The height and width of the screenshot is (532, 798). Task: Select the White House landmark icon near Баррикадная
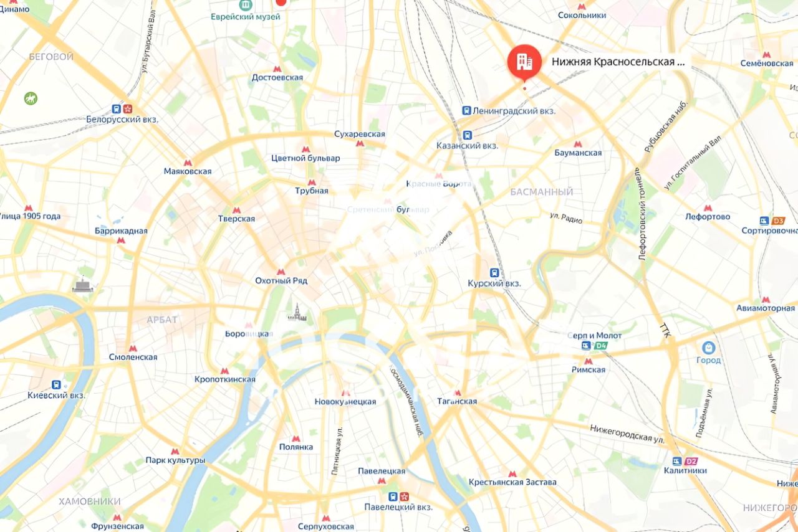coord(82,285)
